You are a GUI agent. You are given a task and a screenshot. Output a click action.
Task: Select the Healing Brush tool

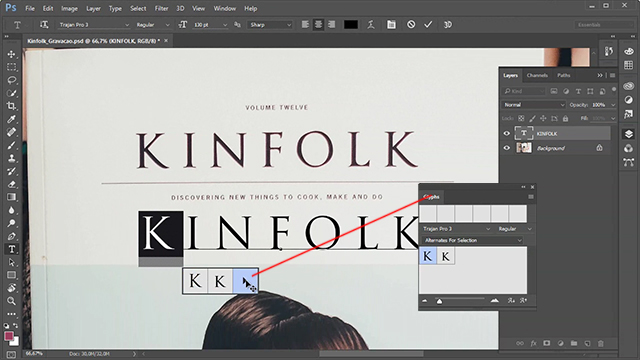(x=11, y=132)
